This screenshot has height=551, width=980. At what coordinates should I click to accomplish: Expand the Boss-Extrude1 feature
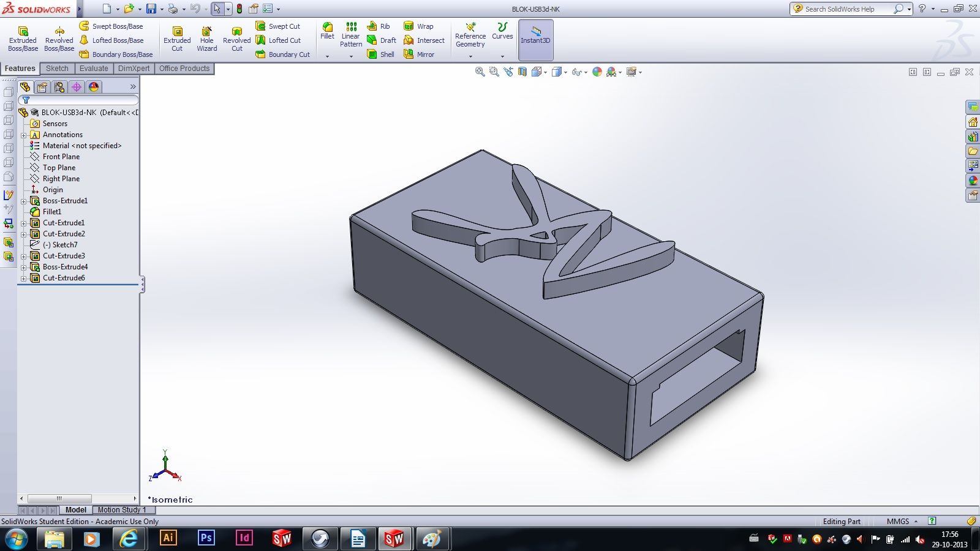coord(23,201)
